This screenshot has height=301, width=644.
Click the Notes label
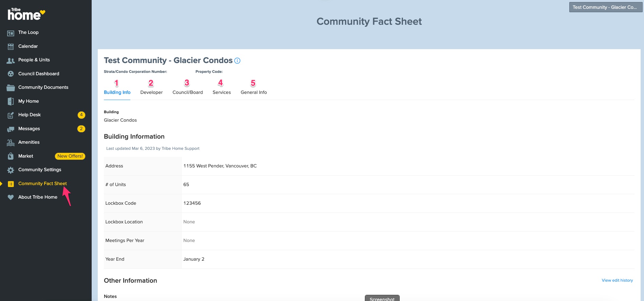pyautogui.click(x=110, y=296)
